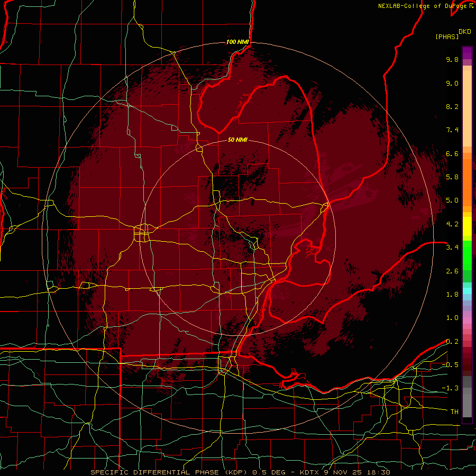This screenshot has height=476, width=476.
Task: Click the 5.0 scale value label
Action: click(452, 200)
